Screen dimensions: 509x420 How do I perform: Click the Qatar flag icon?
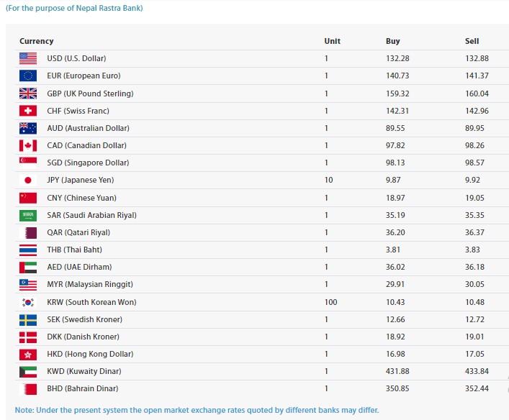pos(28,232)
